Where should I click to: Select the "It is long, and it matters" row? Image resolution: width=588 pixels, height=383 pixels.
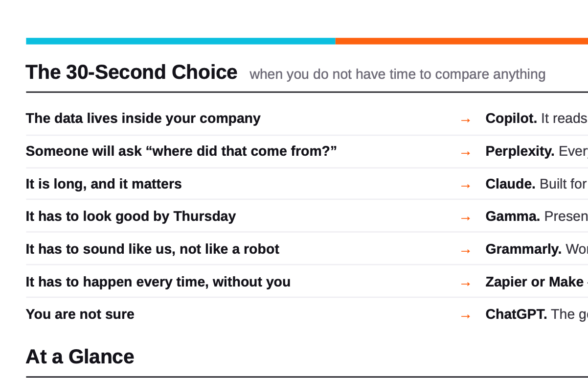coord(307,184)
